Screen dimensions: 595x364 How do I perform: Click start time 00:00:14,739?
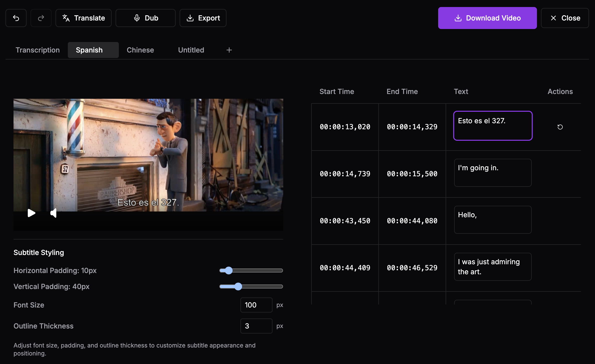coord(345,174)
